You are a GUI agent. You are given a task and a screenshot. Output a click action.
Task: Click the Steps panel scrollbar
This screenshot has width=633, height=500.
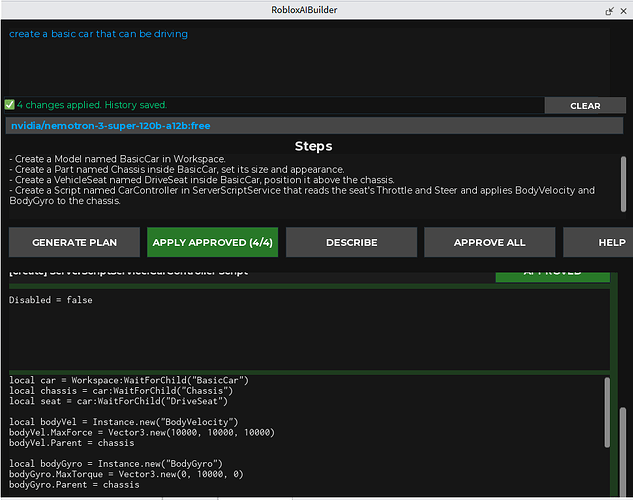pos(623,184)
